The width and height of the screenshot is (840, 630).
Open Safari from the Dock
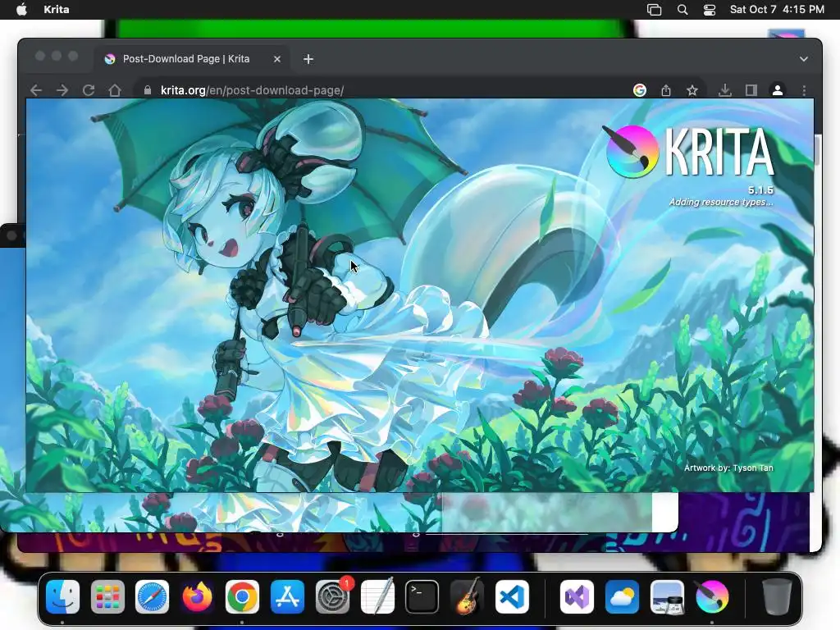(x=152, y=597)
